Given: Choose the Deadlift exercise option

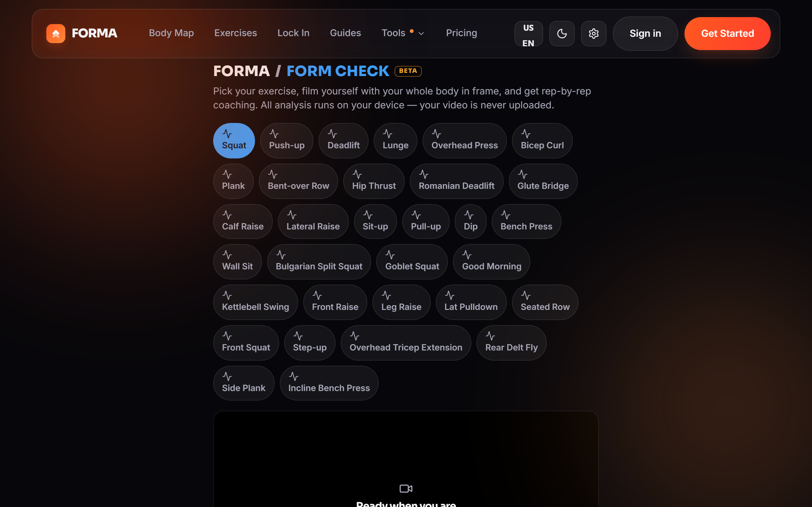Looking at the screenshot, I should [x=343, y=140].
